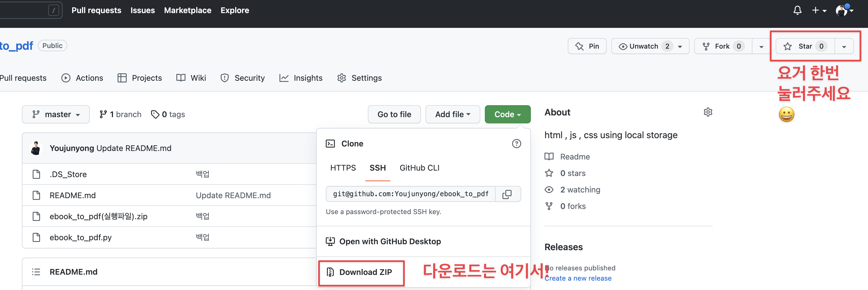Open the ebook_to_pdf(실행파일).zip file

pos(98,216)
